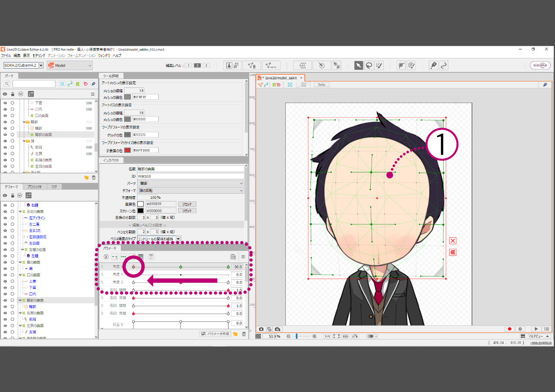Create new parameter group folder
The width and height of the screenshot is (555, 392).
pyautogui.click(x=235, y=334)
